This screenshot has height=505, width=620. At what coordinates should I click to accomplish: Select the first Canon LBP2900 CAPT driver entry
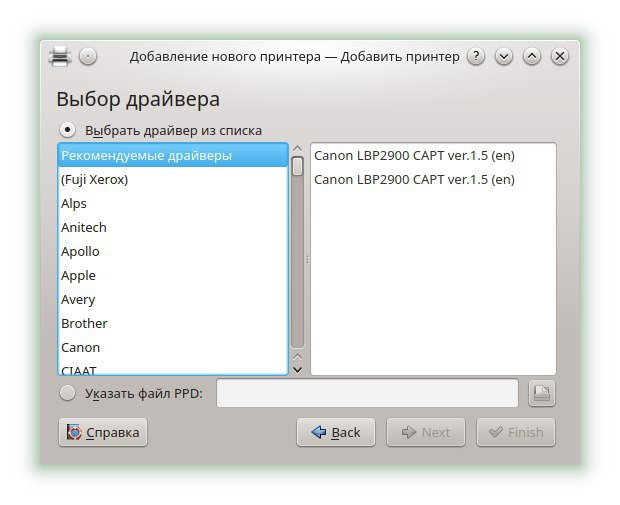(433, 155)
